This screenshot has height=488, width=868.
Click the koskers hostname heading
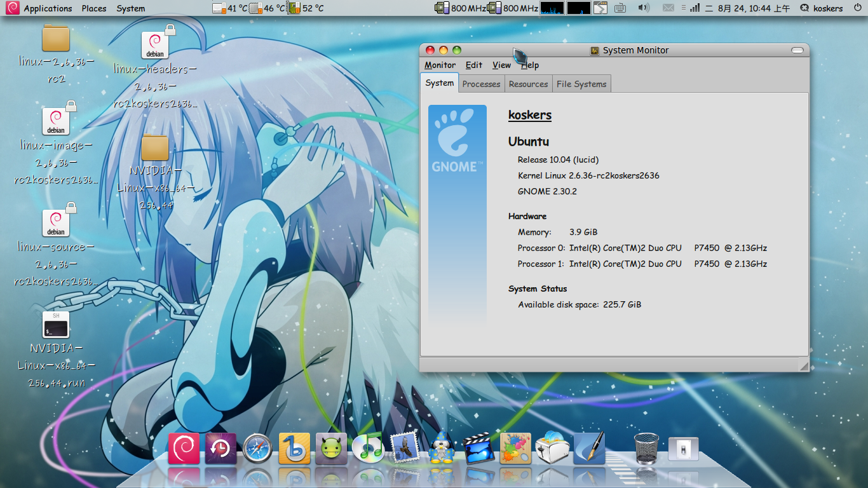coord(530,115)
